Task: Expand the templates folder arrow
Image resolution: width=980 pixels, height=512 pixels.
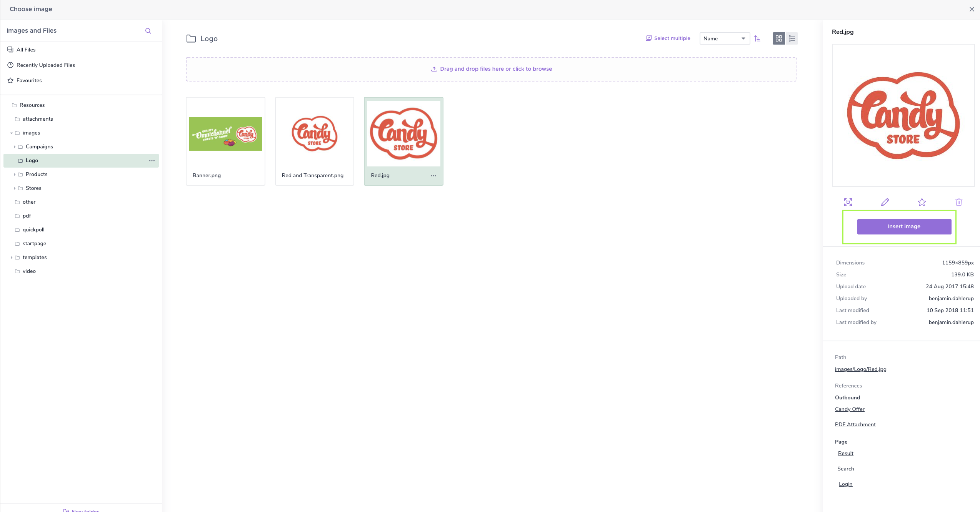Action: tap(12, 258)
